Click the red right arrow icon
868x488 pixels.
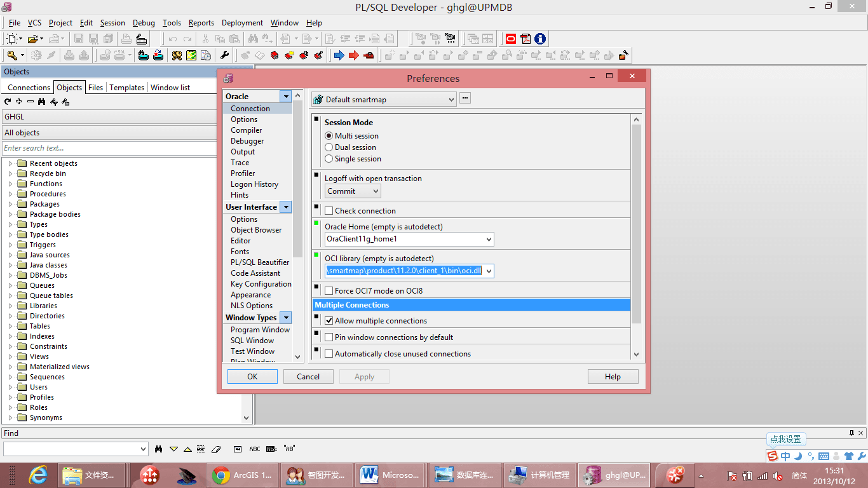353,55
